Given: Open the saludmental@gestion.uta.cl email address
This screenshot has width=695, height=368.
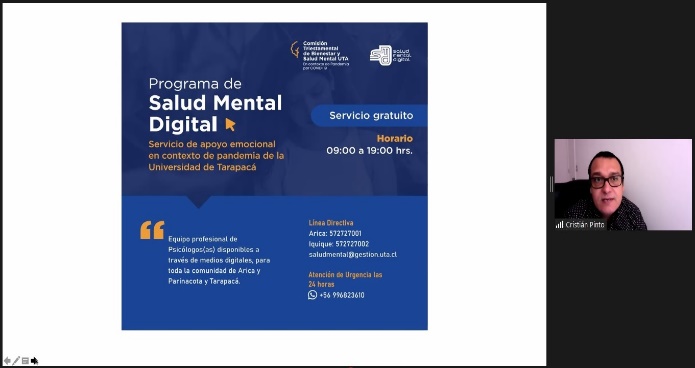Looking at the screenshot, I should click(353, 255).
